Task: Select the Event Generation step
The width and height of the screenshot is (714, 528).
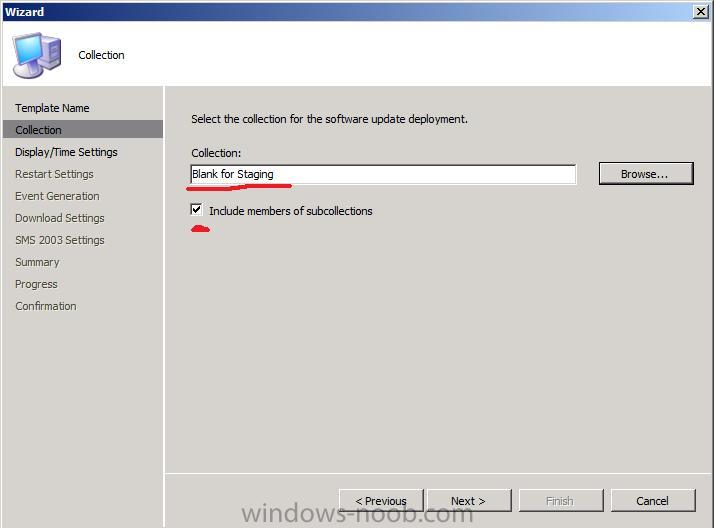Action: [57, 196]
